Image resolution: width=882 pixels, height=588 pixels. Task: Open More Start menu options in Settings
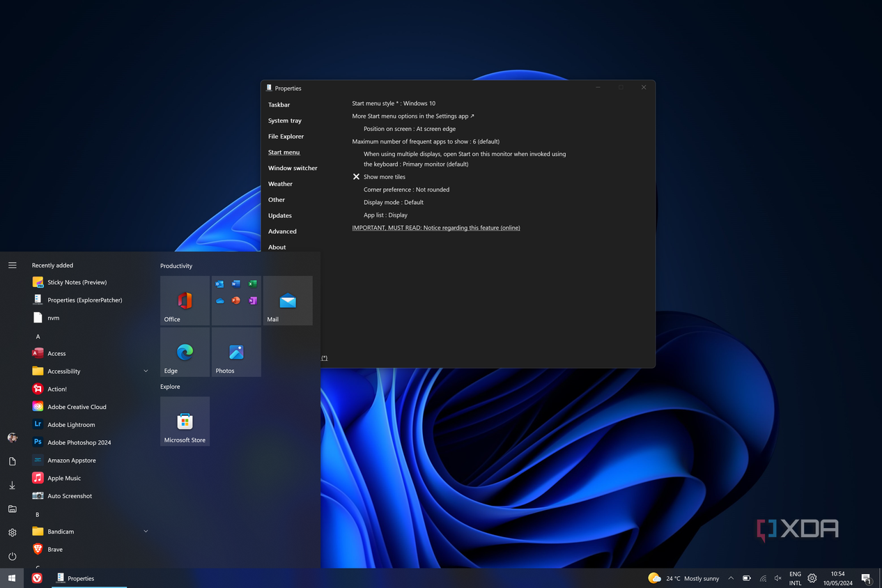click(x=413, y=116)
